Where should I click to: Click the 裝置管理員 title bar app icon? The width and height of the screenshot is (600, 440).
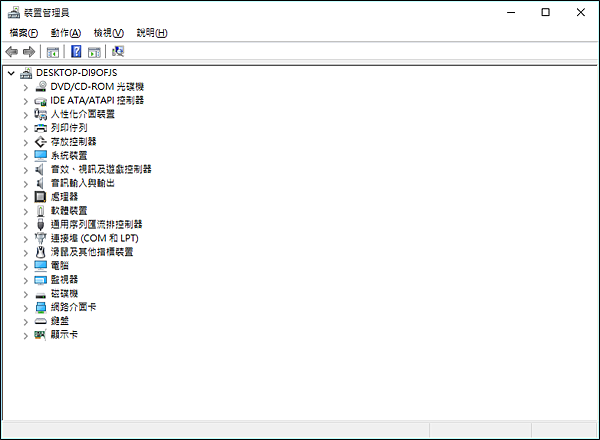(14, 12)
